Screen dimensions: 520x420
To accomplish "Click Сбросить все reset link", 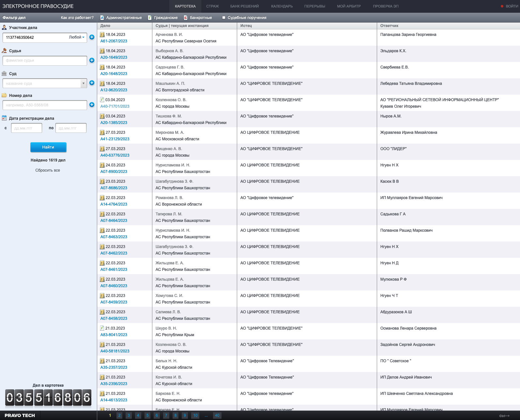I will (x=48, y=170).
